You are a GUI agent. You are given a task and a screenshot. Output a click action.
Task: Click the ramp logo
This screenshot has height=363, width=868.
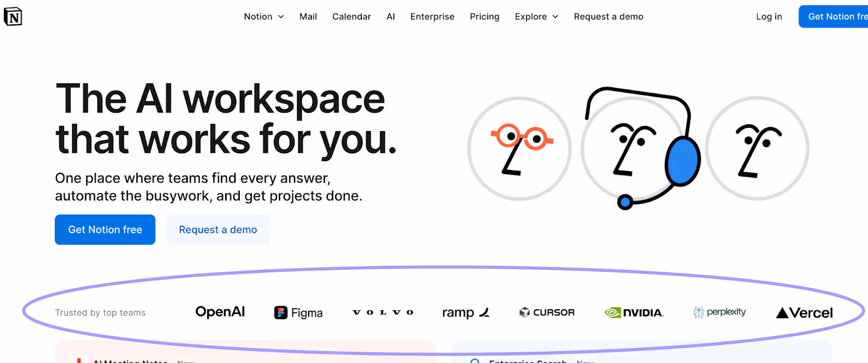click(466, 313)
